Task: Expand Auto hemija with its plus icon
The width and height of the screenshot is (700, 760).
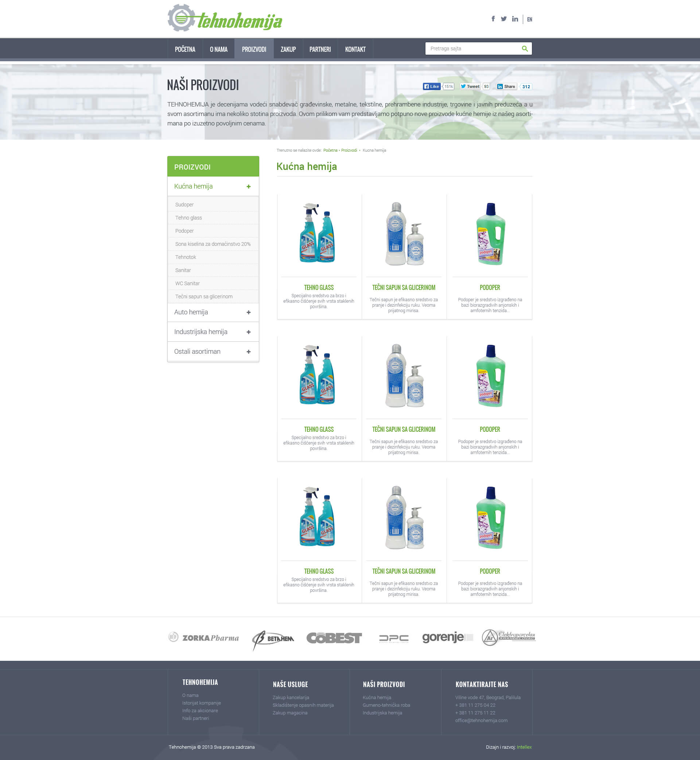Action: [249, 312]
